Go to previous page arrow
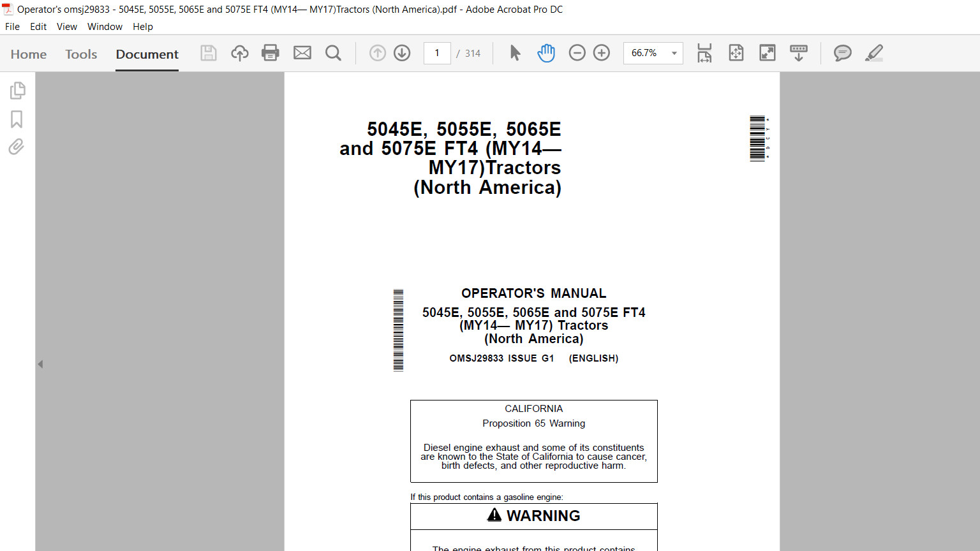The height and width of the screenshot is (551, 980). point(378,53)
